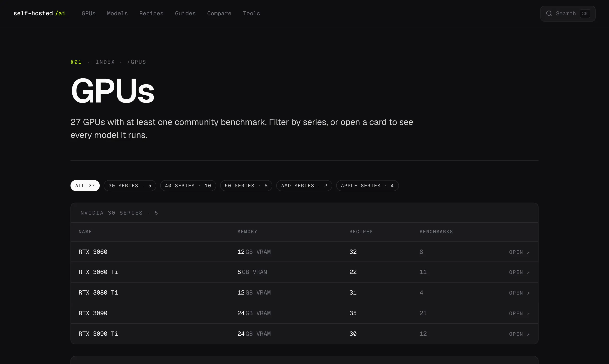Filter by 40 SERIES · 10
Screen dimensions: 609x364
coord(188,186)
